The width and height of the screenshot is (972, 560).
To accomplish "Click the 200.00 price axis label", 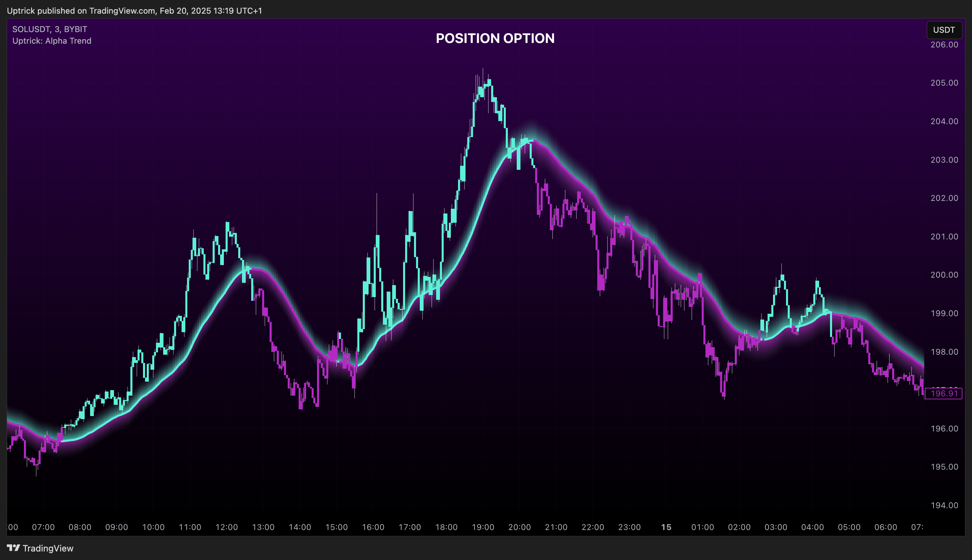I will 944,275.
